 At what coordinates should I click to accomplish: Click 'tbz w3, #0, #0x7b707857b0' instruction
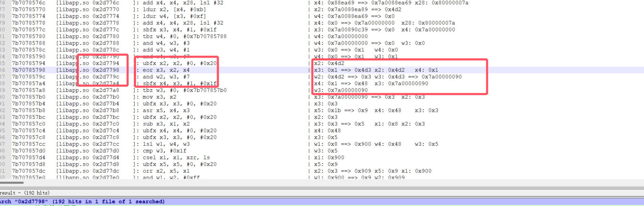pos(185,90)
